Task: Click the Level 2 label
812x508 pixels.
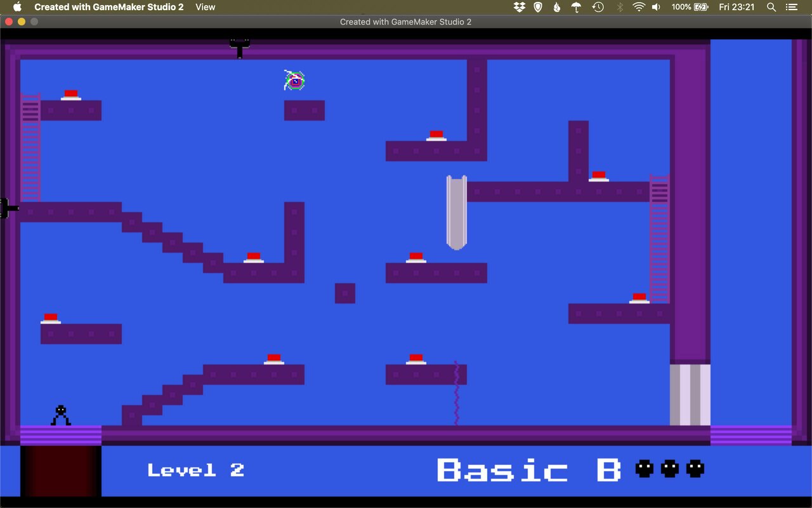Action: [x=196, y=470]
